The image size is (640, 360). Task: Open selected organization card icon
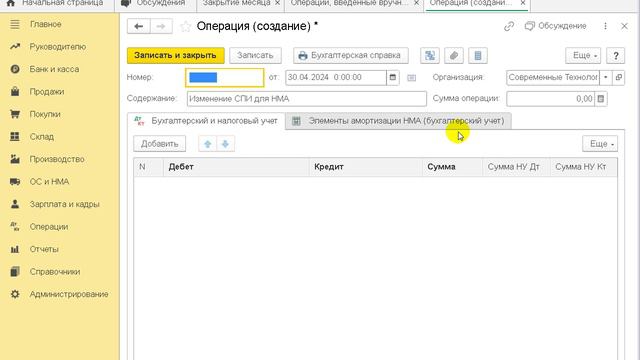pos(619,78)
